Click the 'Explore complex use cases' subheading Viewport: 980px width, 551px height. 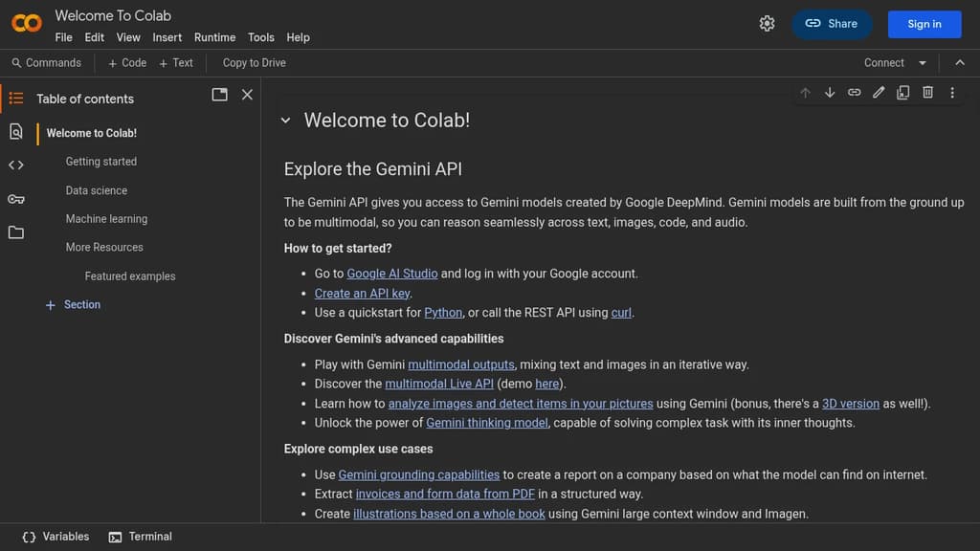point(358,450)
